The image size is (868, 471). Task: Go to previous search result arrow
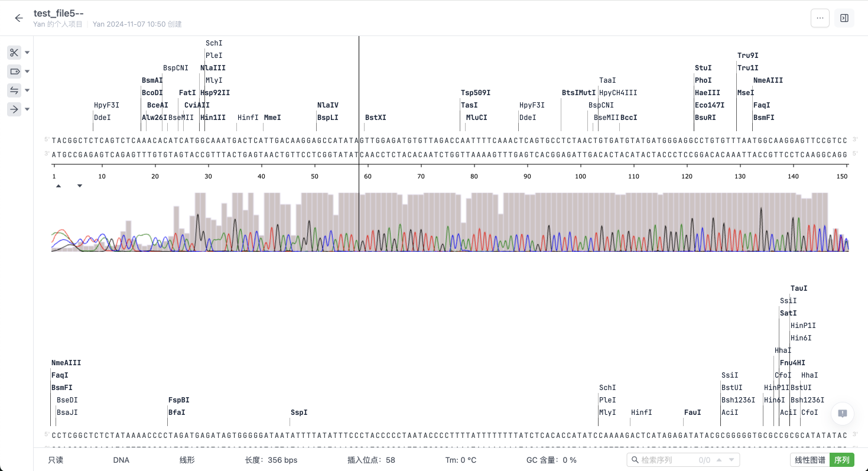click(x=719, y=460)
